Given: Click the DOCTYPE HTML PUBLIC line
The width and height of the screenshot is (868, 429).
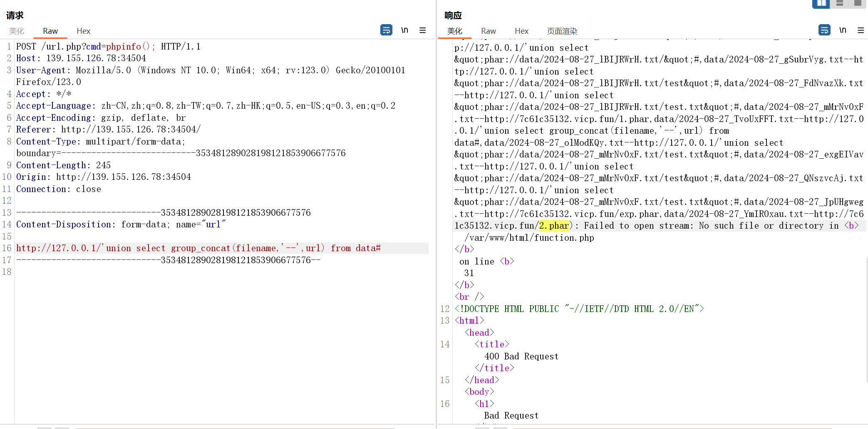Looking at the screenshot, I should click(579, 309).
